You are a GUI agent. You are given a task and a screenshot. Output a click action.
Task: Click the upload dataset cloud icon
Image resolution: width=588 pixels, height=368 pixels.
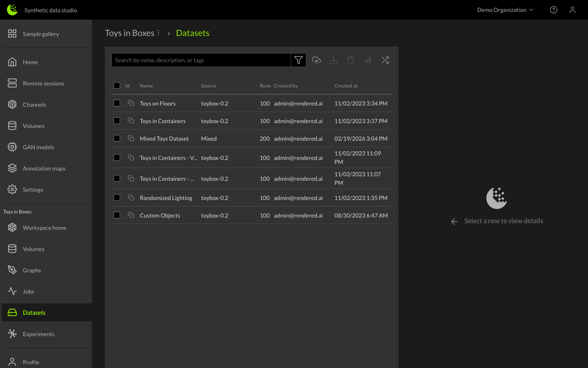pos(316,60)
